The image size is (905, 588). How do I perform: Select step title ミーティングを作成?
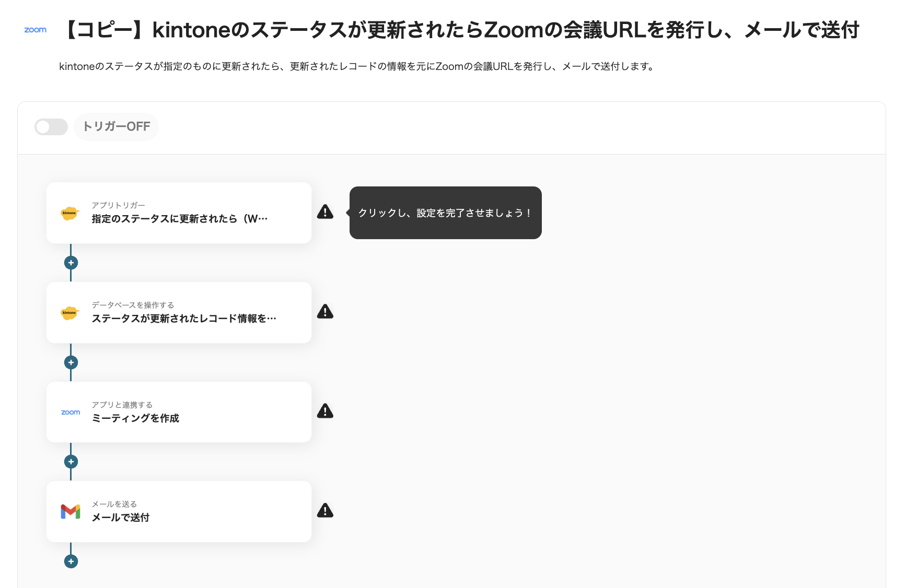[135, 418]
